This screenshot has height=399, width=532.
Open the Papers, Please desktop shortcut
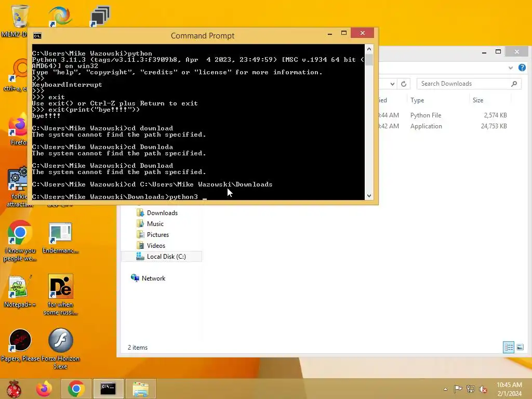point(20,345)
